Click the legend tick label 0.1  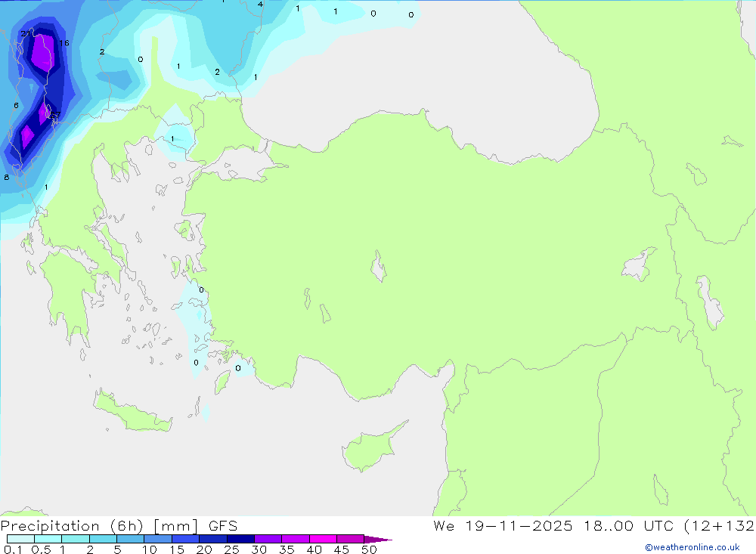(13, 549)
